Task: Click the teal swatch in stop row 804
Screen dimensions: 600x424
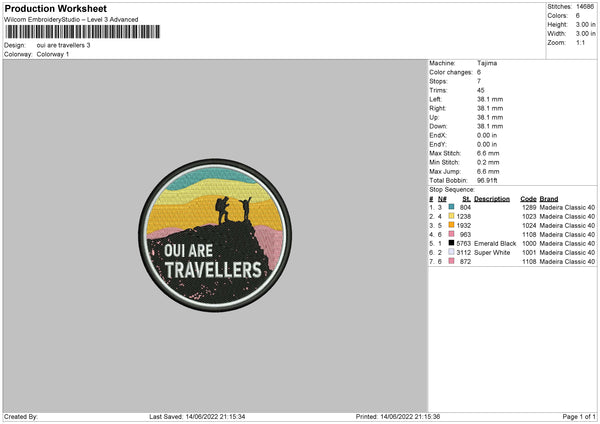Action: click(x=452, y=207)
